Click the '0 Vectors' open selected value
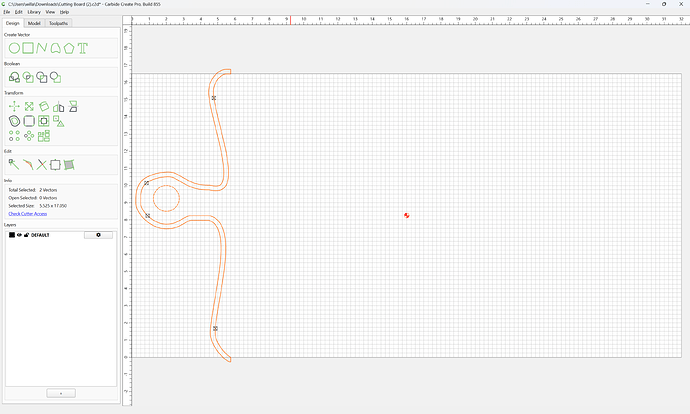 tap(48, 198)
